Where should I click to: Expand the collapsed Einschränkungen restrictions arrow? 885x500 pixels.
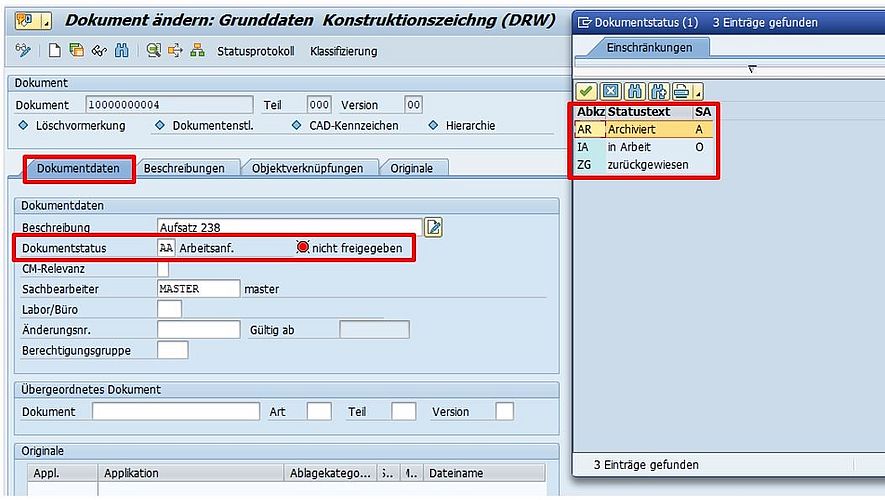click(x=752, y=69)
